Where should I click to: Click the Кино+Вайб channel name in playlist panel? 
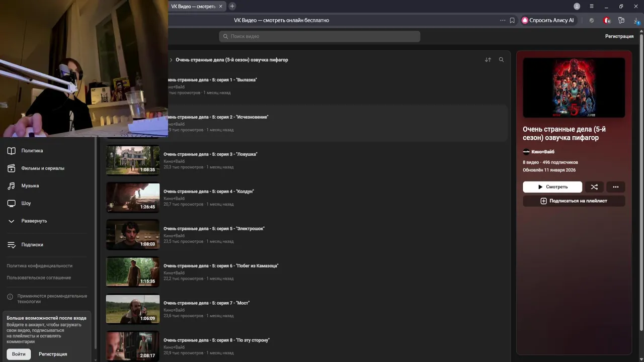tap(543, 152)
